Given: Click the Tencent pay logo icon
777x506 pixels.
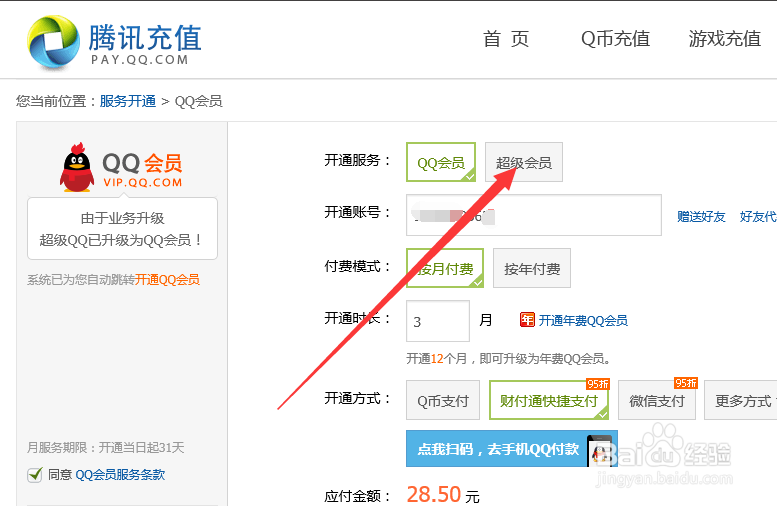Looking at the screenshot, I should pyautogui.click(x=53, y=42).
